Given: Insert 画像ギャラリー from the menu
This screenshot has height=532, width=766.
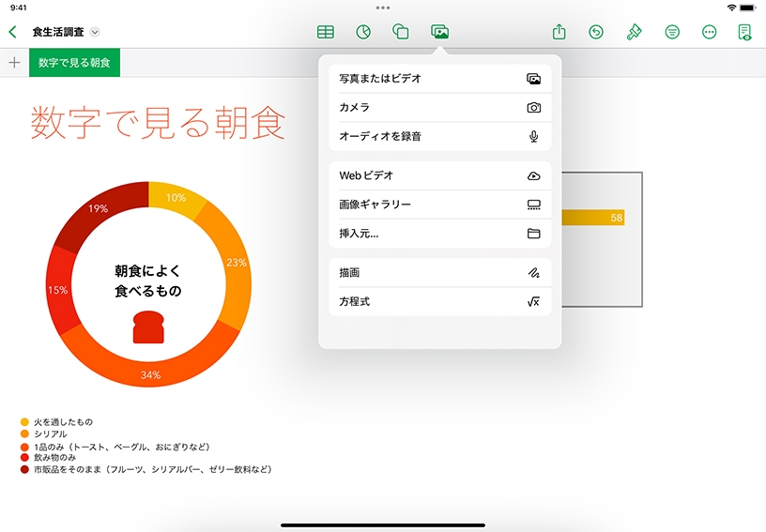Looking at the screenshot, I should (x=439, y=205).
